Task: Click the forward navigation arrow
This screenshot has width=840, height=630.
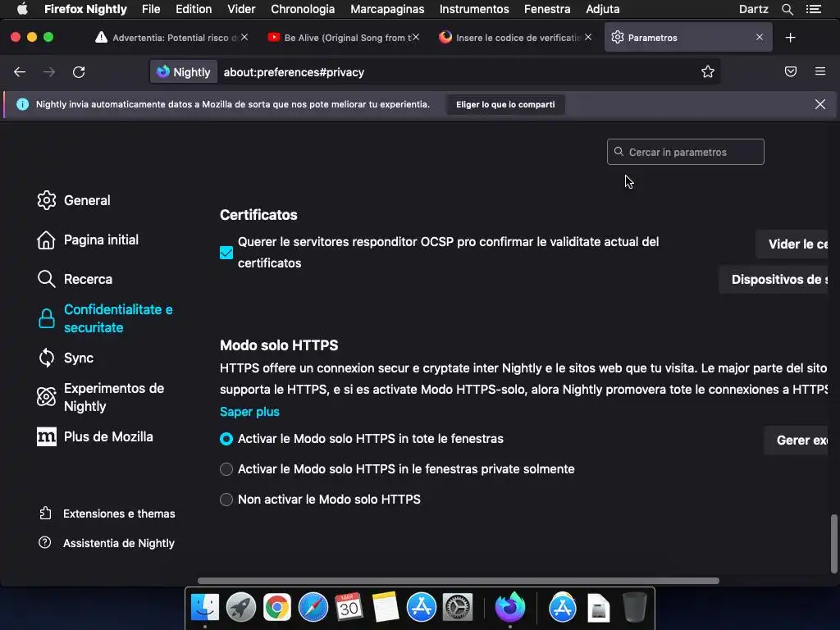Action: (48, 72)
